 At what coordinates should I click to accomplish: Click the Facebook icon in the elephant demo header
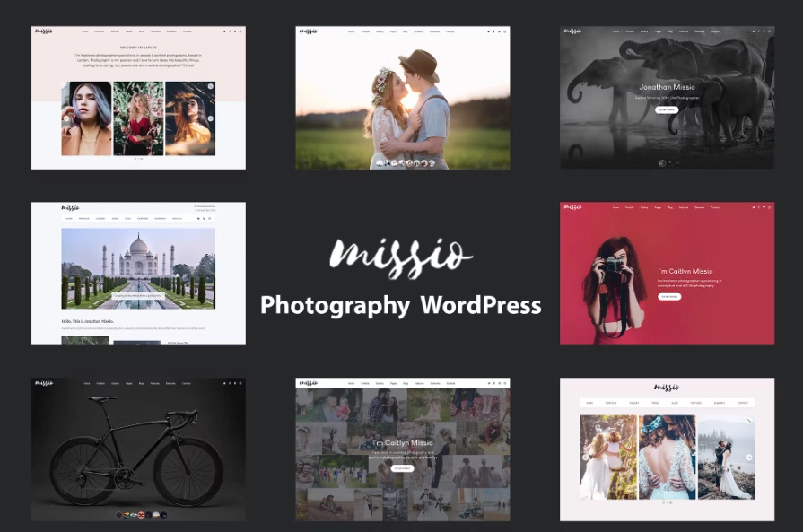coord(758,31)
